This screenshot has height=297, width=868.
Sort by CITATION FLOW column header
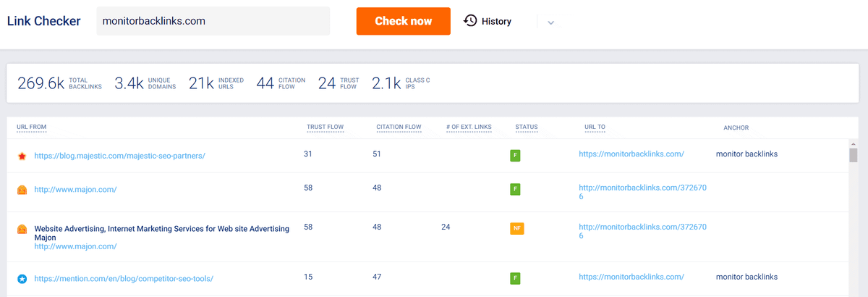point(399,127)
